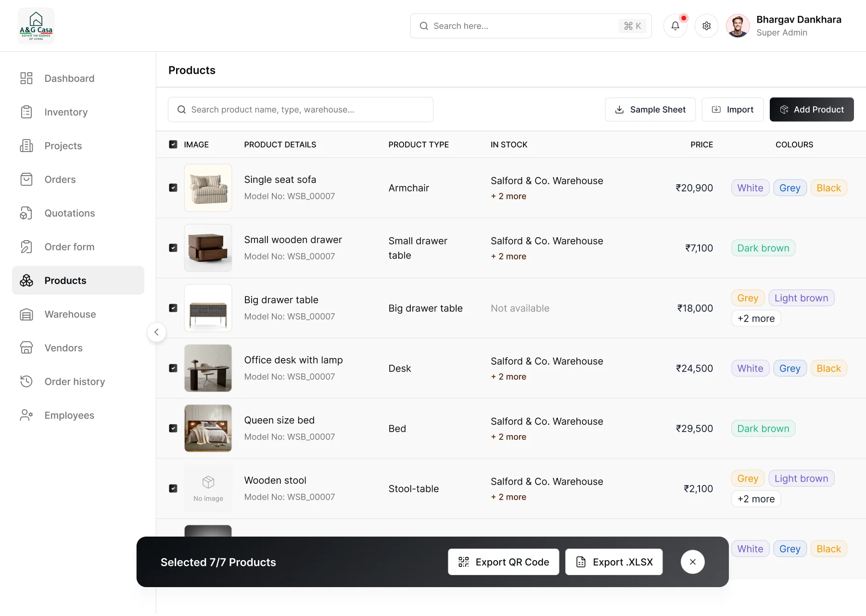
Task: Click the Export .XLSX button
Action: pos(614,562)
